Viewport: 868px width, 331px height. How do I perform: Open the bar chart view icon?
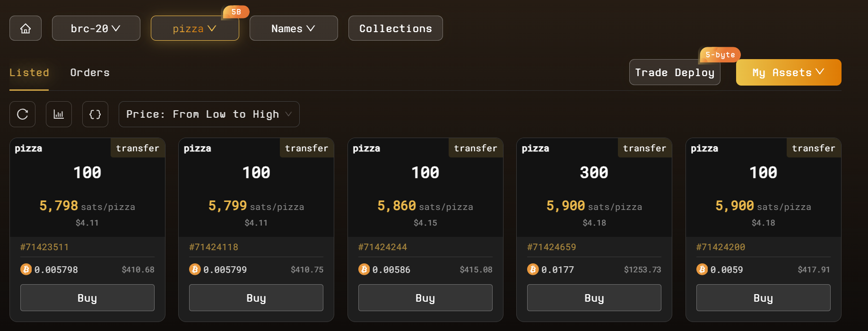(59, 114)
